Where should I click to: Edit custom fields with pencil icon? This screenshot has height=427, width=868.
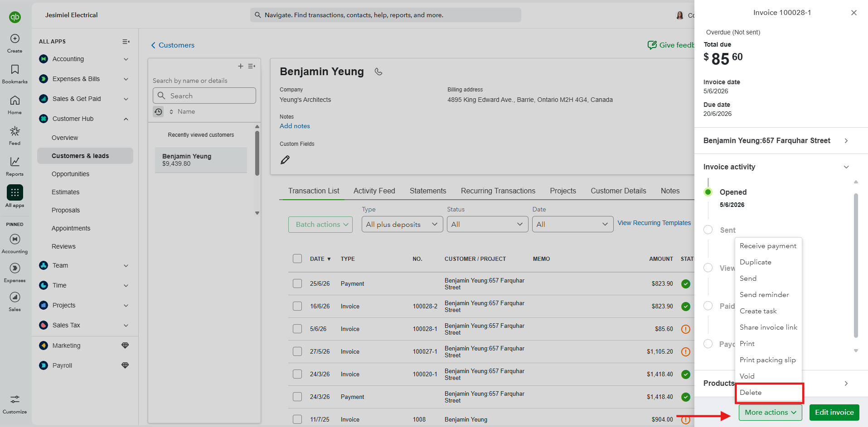(285, 160)
